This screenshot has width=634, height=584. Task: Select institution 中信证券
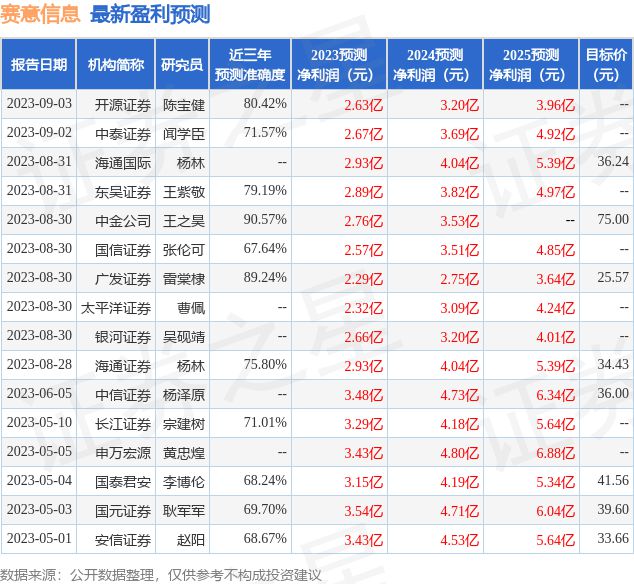[x=123, y=395]
